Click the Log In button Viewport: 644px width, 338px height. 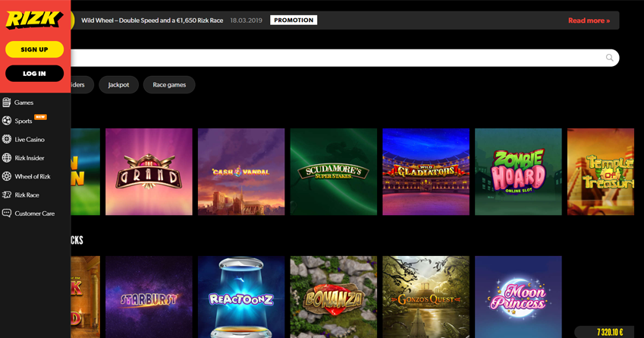[34, 74]
